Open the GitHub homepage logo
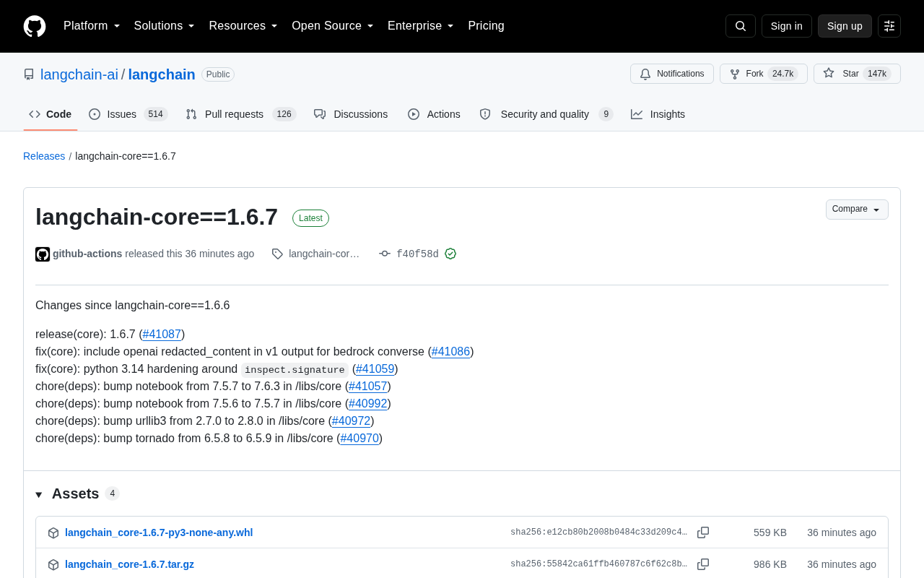 coord(35,26)
